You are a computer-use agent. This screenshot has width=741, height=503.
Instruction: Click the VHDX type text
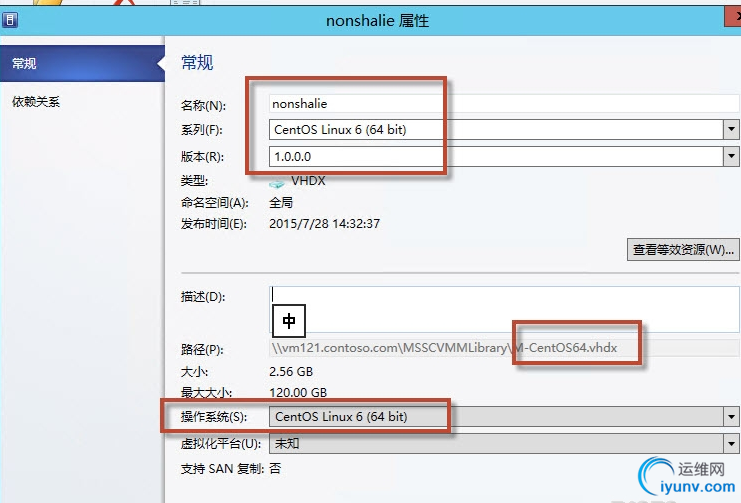pos(308,181)
